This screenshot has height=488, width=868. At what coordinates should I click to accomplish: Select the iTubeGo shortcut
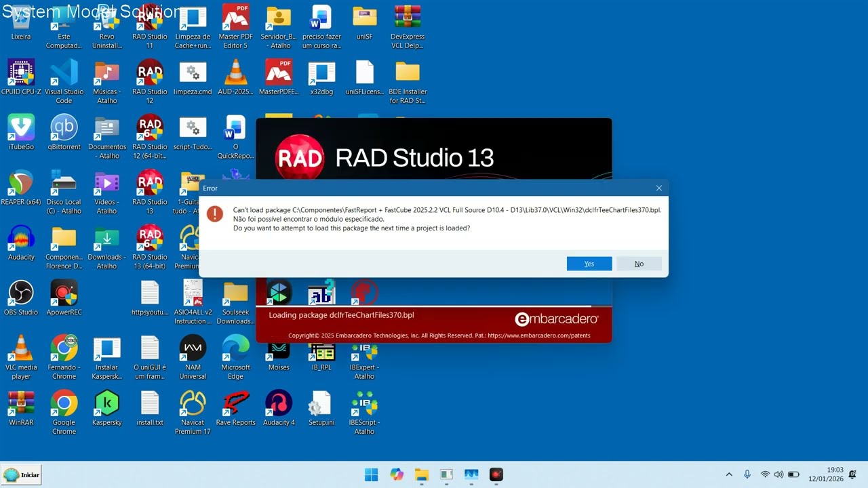(x=21, y=132)
